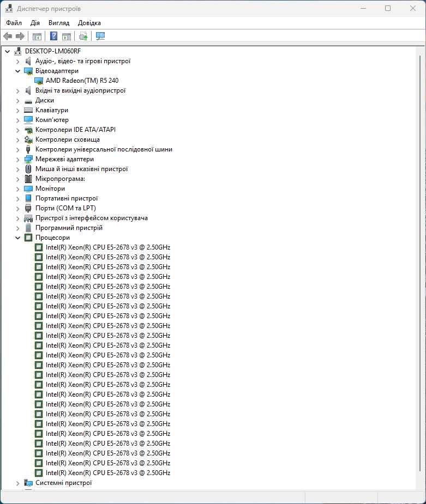Viewport: 426px width, 504px height.
Task: Click the speaker icon for Аудіо-, відео- та ігрові пристрої
Action: click(x=28, y=61)
